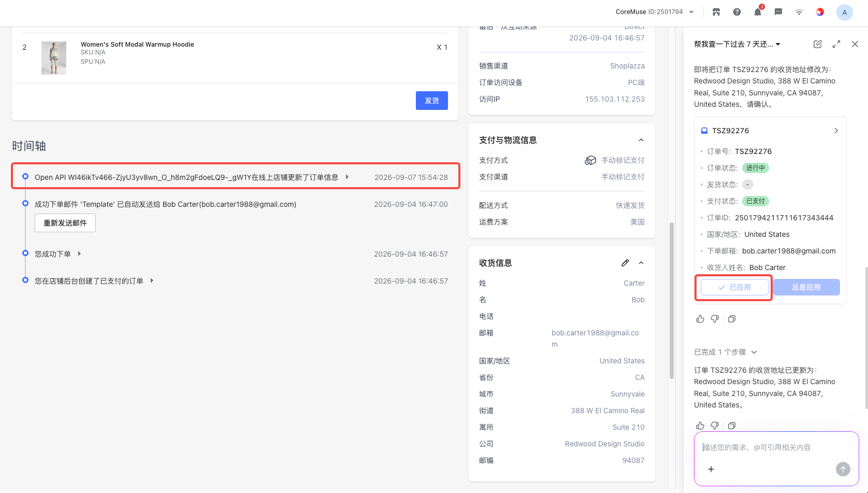Click the 发货 ship button
Image resolution: width=868 pixels, height=493 pixels.
tap(432, 101)
